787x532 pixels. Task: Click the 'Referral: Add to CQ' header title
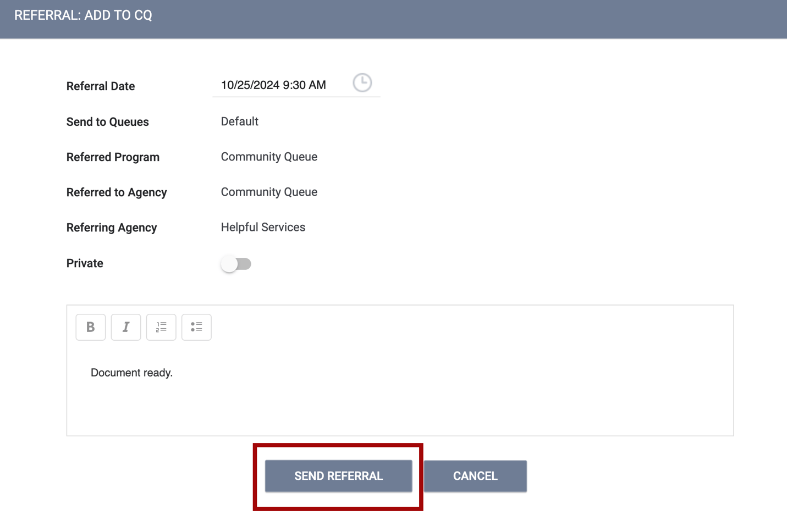point(83,15)
